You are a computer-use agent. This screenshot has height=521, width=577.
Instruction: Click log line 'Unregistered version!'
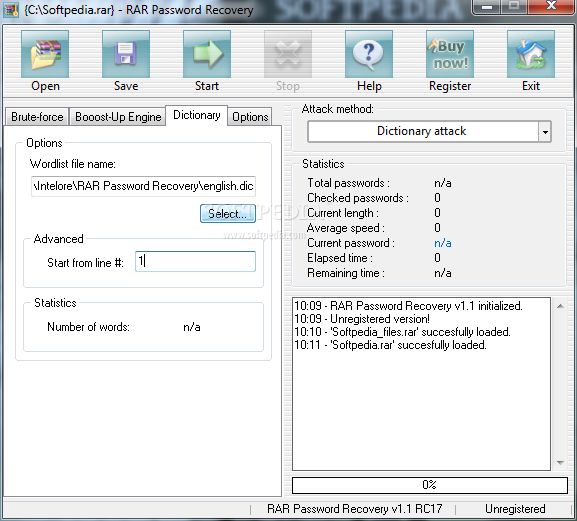click(380, 319)
